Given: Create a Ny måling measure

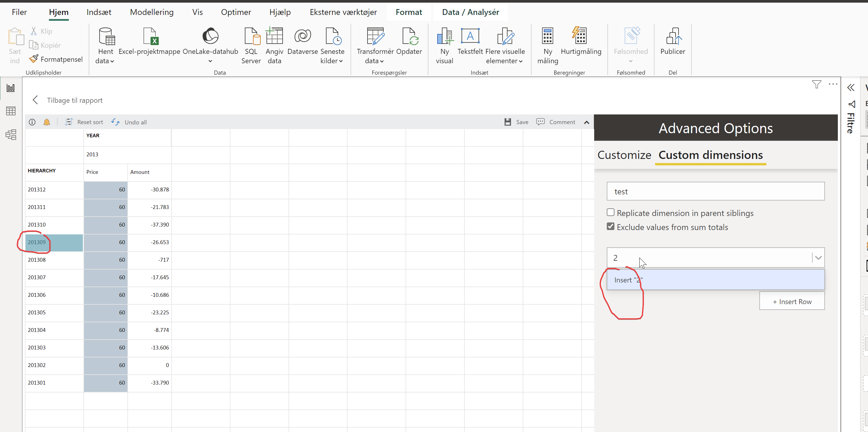Looking at the screenshot, I should pyautogui.click(x=548, y=36).
